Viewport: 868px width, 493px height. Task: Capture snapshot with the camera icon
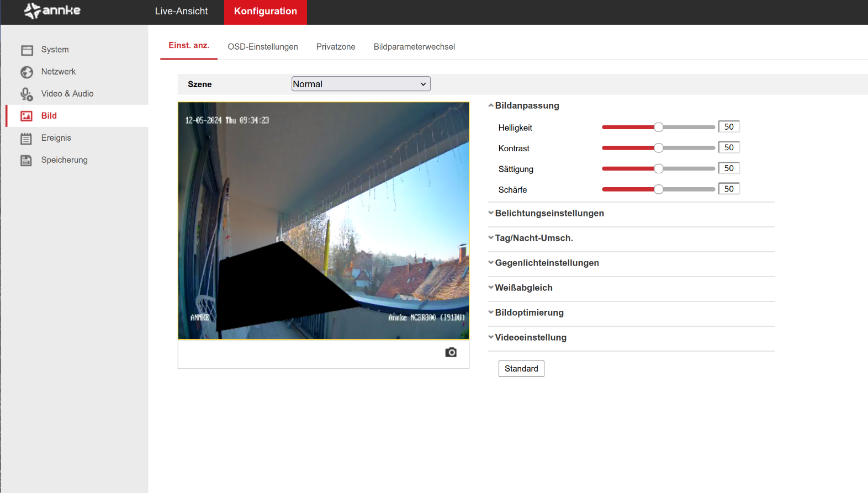451,352
